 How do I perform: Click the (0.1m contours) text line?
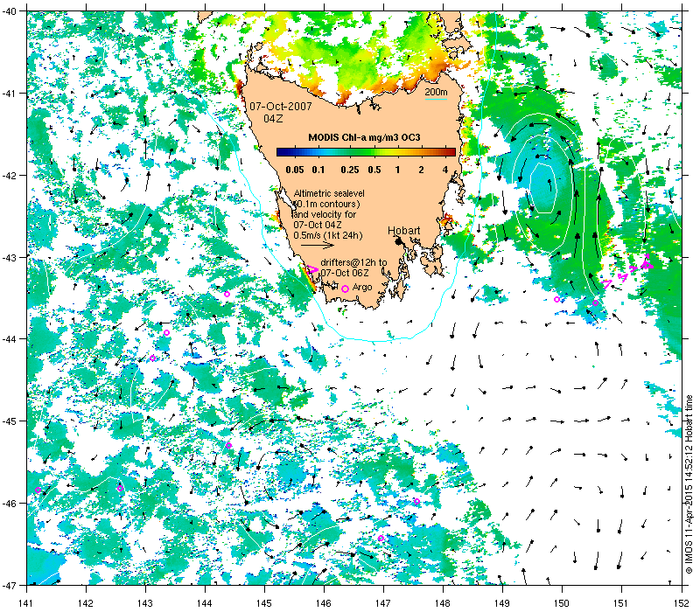click(326, 204)
